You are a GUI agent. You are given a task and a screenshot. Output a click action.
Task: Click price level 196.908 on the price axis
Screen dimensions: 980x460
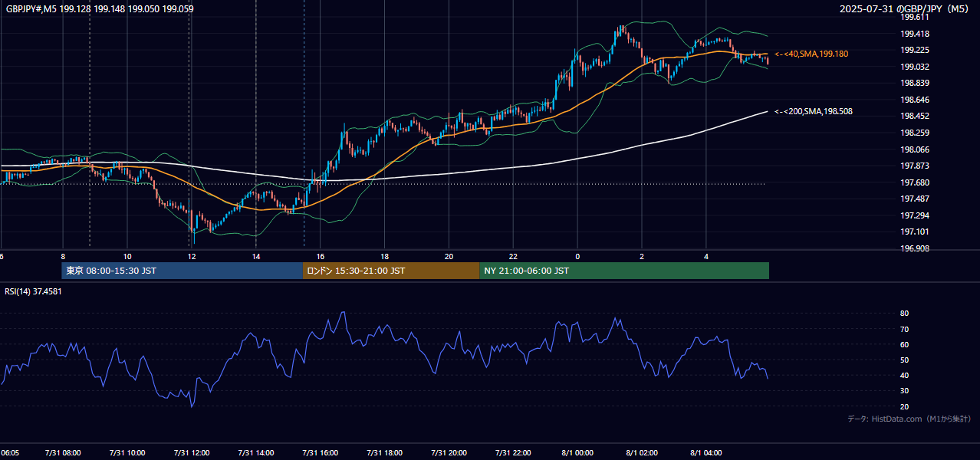(914, 248)
